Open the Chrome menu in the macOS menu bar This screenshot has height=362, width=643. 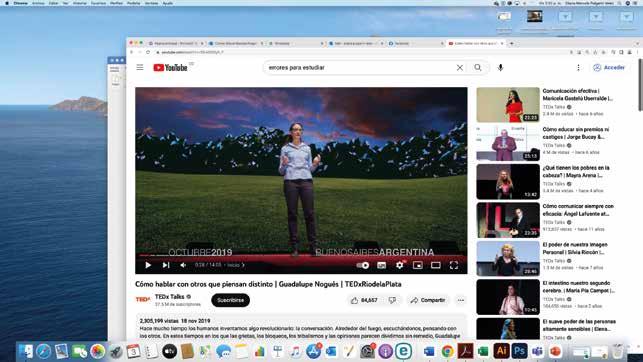[x=21, y=3]
